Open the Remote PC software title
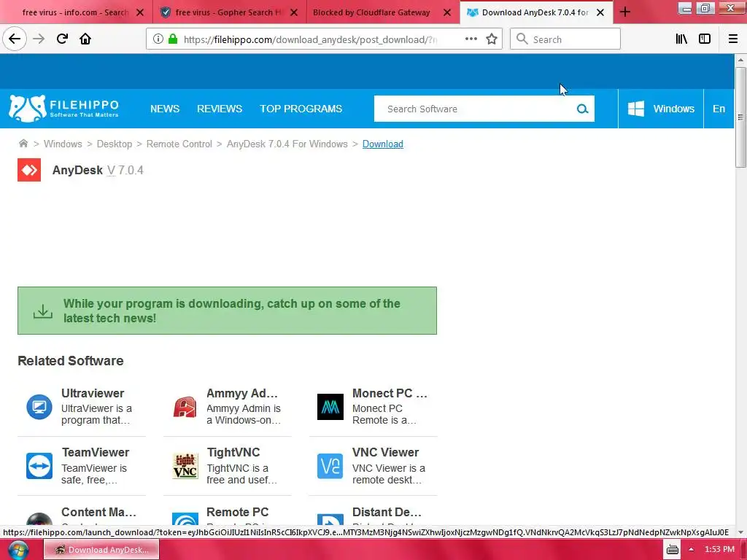This screenshot has width=747, height=560. tap(238, 512)
